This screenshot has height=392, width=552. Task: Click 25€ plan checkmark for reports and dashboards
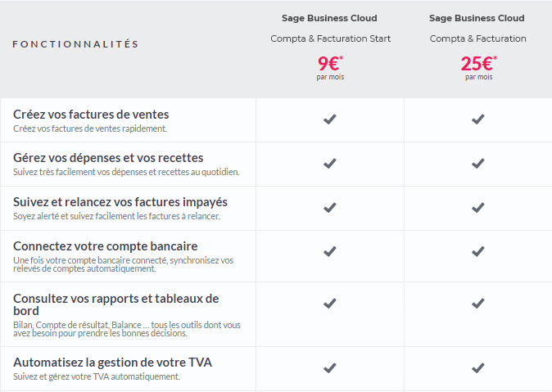coord(477,304)
